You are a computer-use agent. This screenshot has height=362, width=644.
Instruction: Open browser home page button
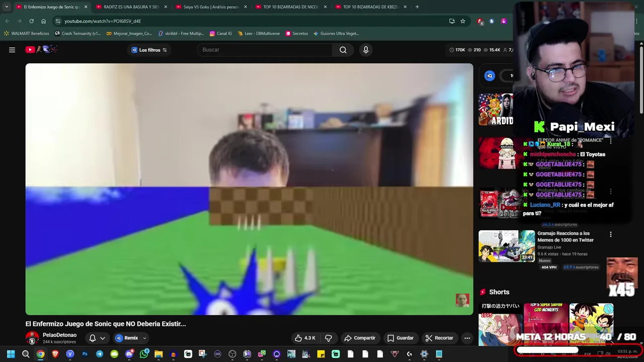tap(43, 21)
